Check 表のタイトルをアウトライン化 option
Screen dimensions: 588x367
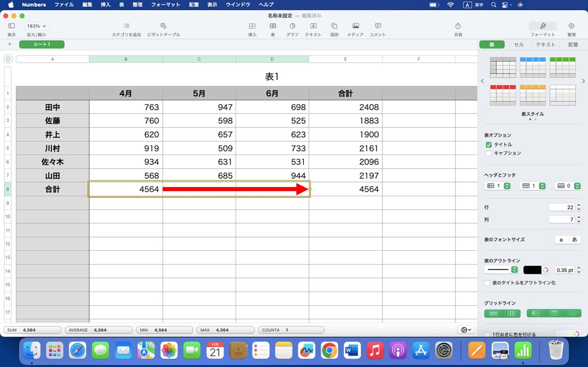pyautogui.click(x=487, y=283)
